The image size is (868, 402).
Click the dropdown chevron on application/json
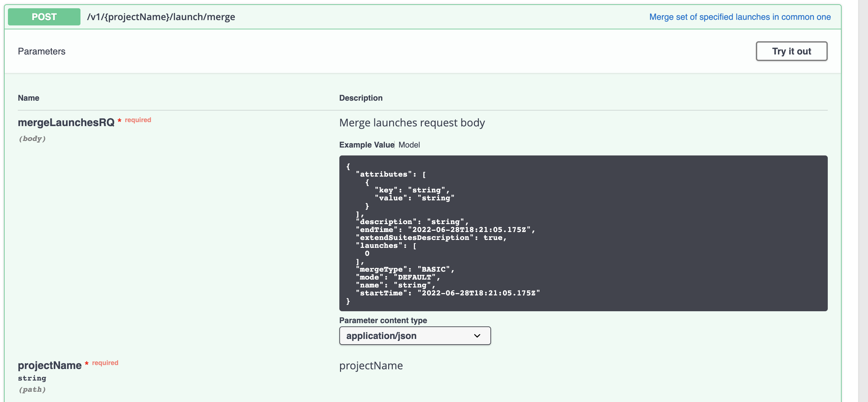(x=477, y=336)
